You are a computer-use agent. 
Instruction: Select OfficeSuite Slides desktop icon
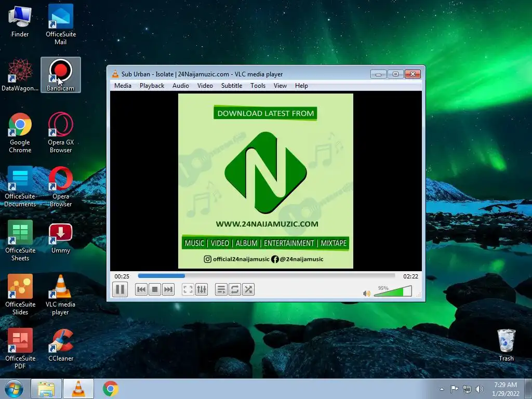pos(20,295)
